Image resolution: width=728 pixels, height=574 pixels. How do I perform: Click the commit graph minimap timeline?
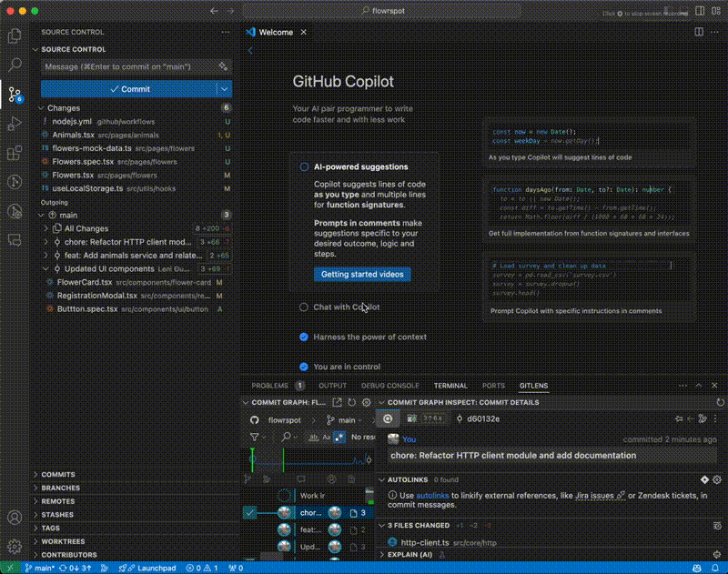point(308,460)
